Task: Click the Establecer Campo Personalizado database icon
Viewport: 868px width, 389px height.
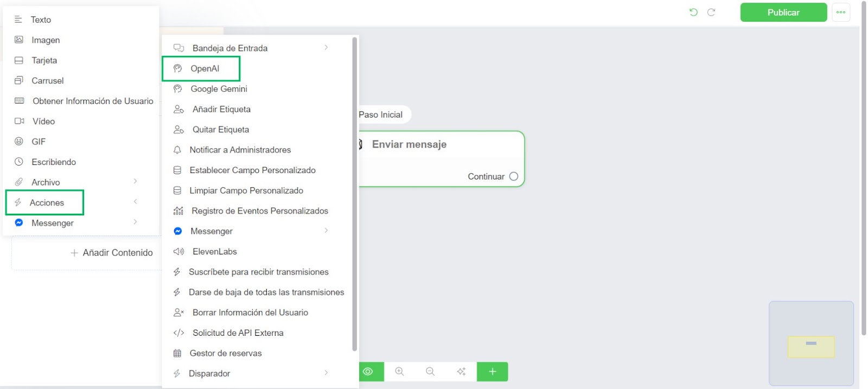Action: [x=177, y=170]
